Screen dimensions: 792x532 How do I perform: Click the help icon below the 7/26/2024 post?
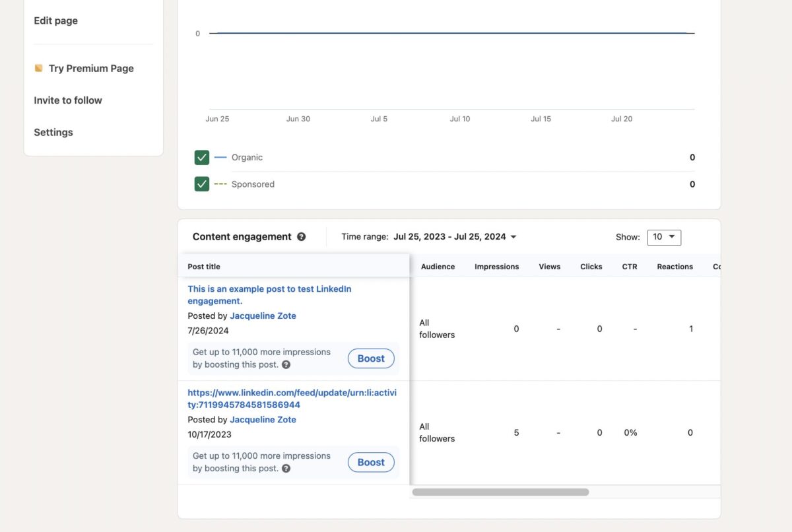tap(286, 364)
